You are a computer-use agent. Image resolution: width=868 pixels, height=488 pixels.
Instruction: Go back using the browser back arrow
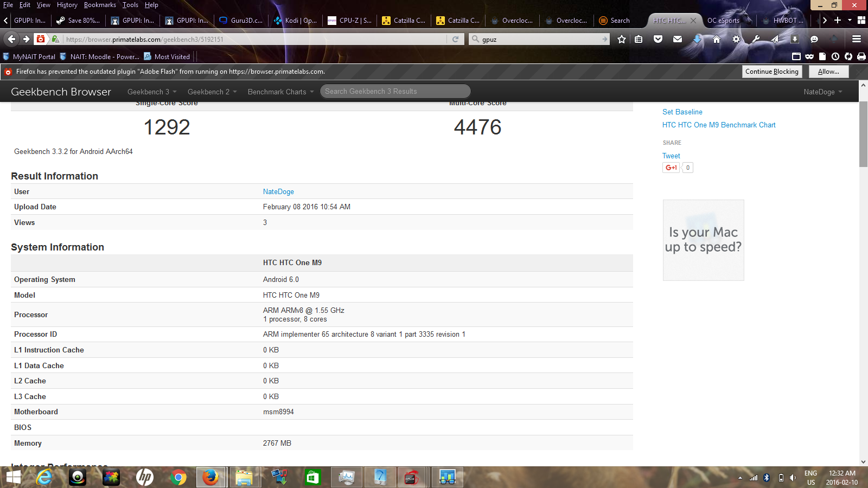tap(11, 39)
